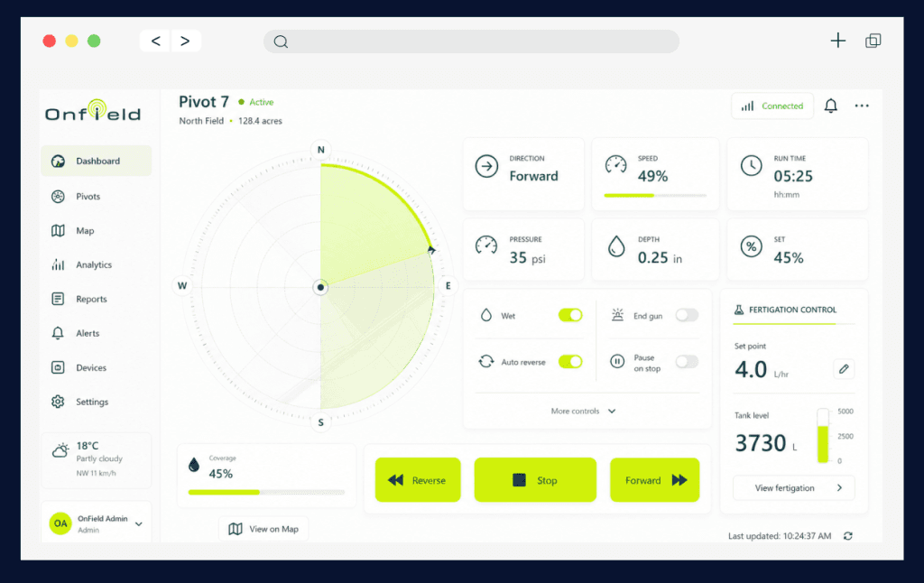The width and height of the screenshot is (924, 583).
Task: Open the notifications bell icon
Action: coord(830,106)
